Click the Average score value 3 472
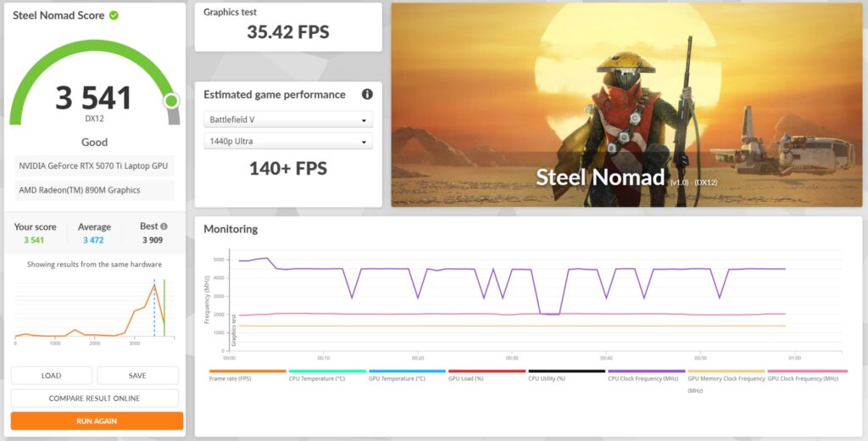The height and width of the screenshot is (441, 868). pyautogui.click(x=93, y=241)
